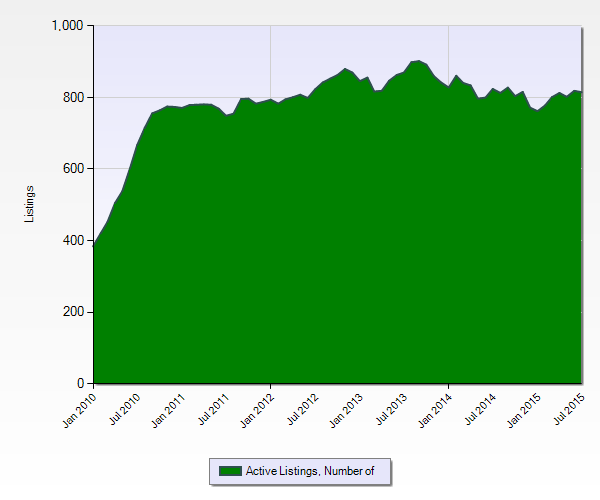The height and width of the screenshot is (500, 600).
Task: Click the 'Jul 2011' x-axis label
Action: [x=214, y=409]
